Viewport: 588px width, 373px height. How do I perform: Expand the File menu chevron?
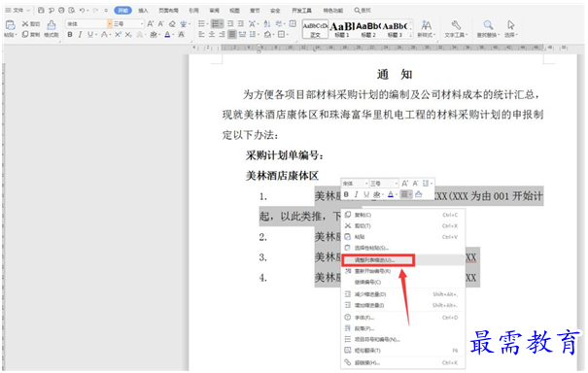(28, 10)
